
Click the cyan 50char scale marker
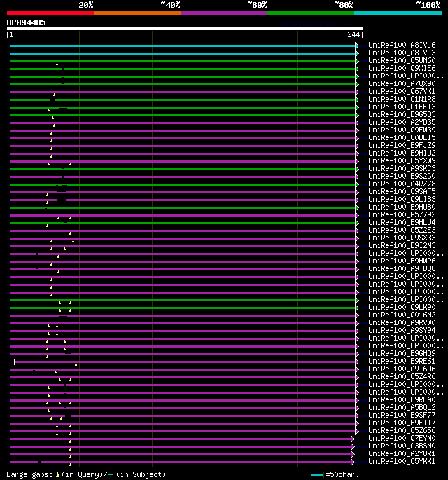click(317, 475)
